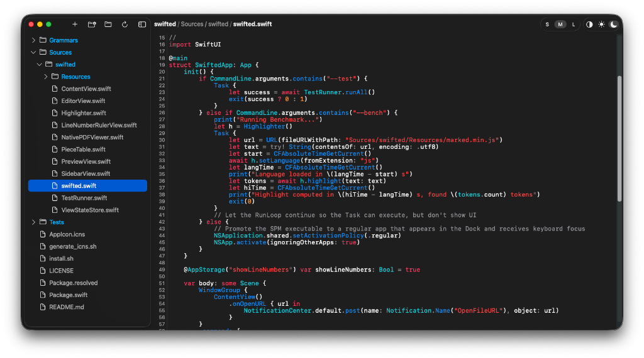
Task: Click 'swifted' project root in breadcrumb
Action: tap(165, 24)
